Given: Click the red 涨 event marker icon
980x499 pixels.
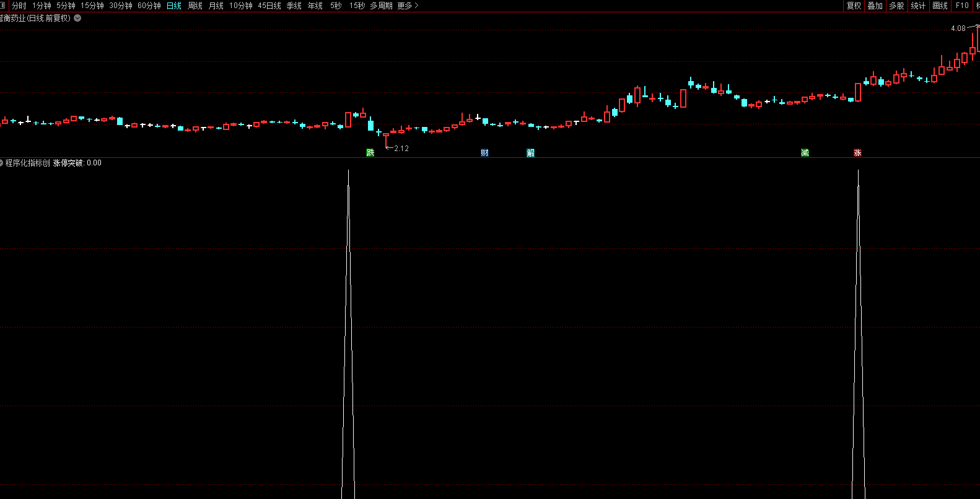Looking at the screenshot, I should click(x=857, y=153).
